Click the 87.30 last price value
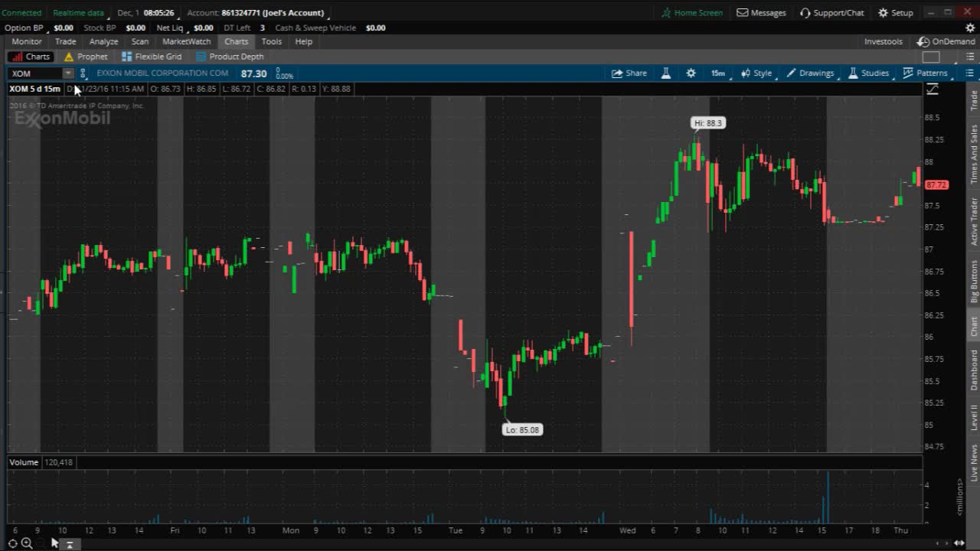Image resolution: width=980 pixels, height=551 pixels. pos(253,73)
